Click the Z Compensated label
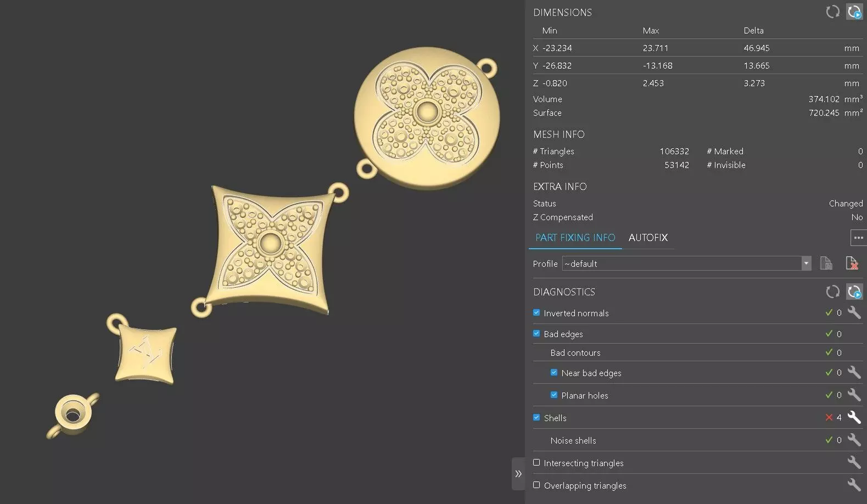867x504 pixels. point(563,217)
